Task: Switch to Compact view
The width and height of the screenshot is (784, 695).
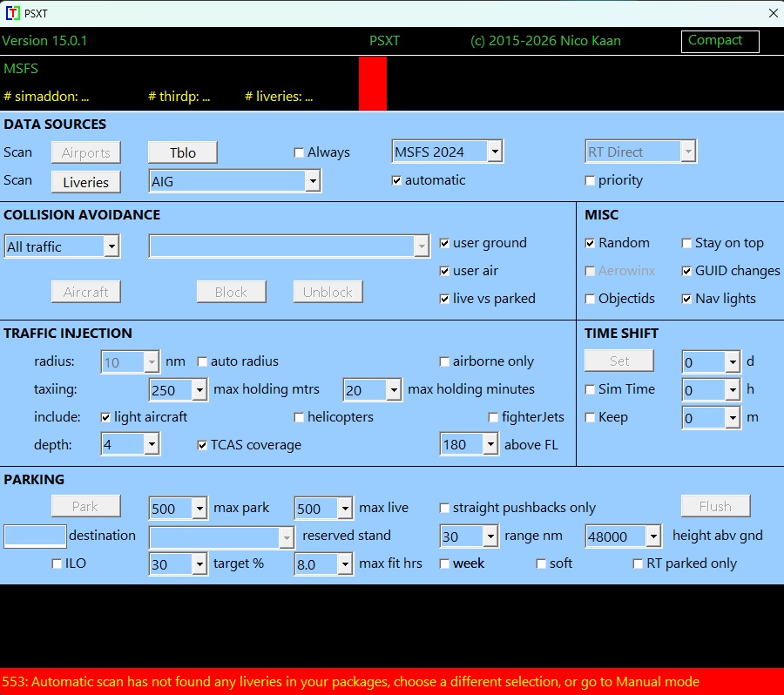Action: coord(720,41)
